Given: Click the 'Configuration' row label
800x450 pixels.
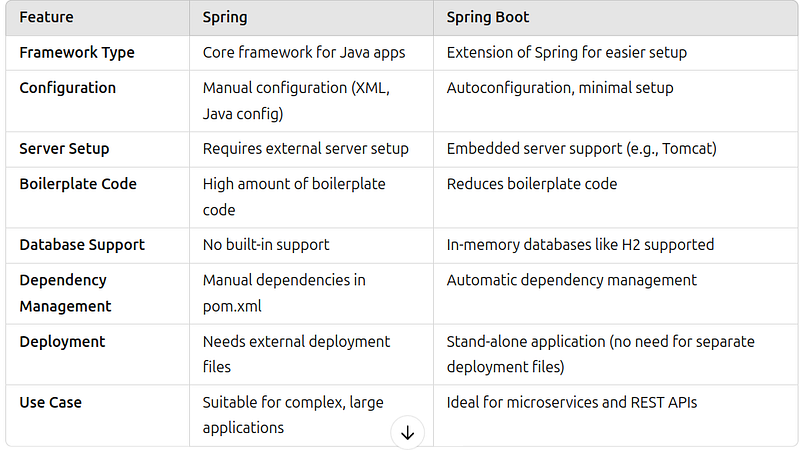Looking at the screenshot, I should pos(68,88).
